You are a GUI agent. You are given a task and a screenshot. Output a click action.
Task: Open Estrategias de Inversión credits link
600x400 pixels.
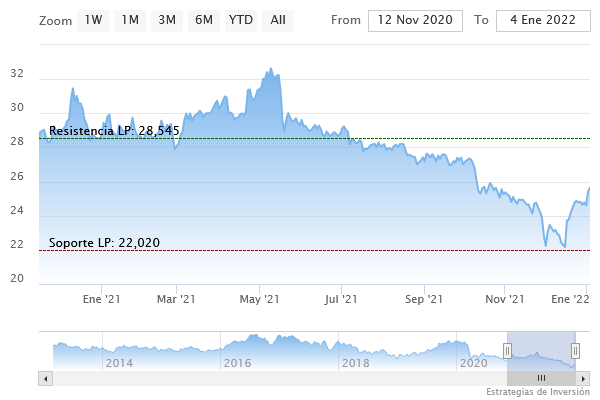(539, 391)
